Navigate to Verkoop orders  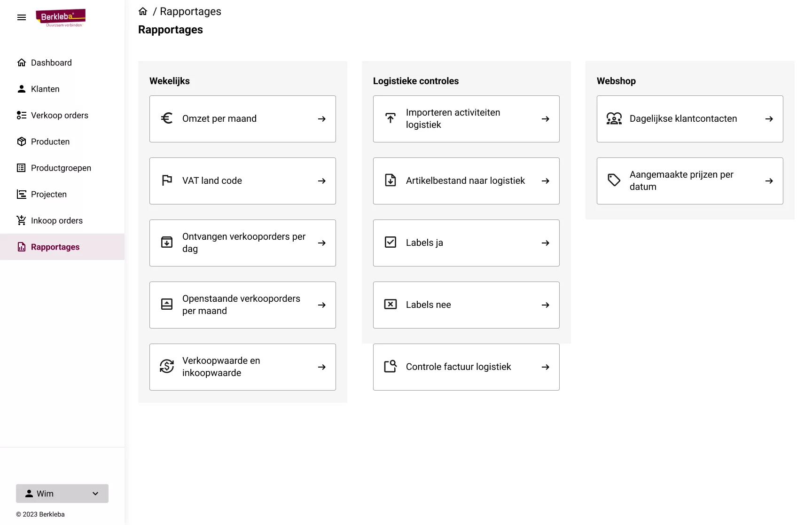tap(62, 115)
